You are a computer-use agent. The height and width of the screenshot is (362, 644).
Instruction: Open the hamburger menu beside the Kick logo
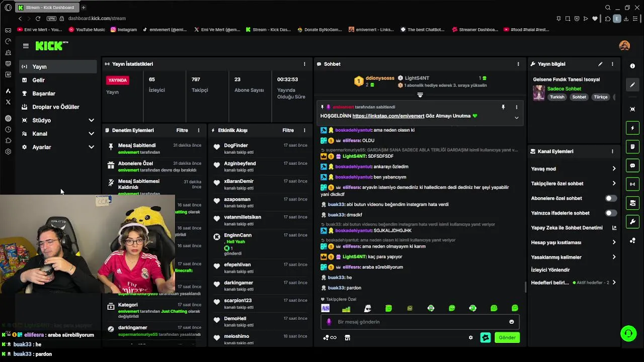pos(26,46)
